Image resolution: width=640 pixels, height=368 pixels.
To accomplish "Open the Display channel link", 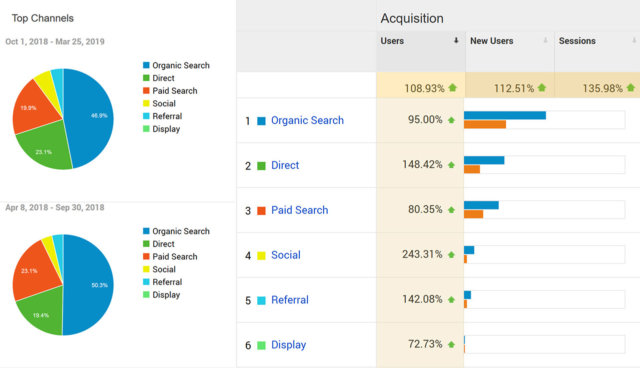I will click(289, 345).
